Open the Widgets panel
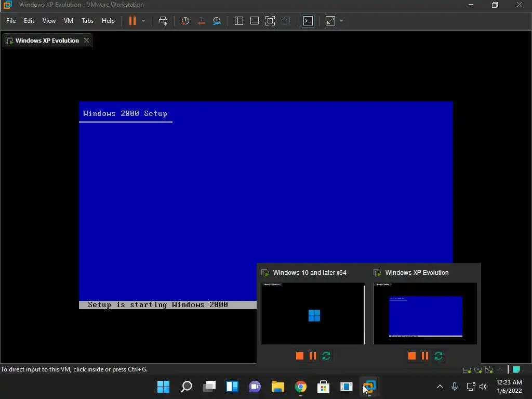 pos(232,387)
